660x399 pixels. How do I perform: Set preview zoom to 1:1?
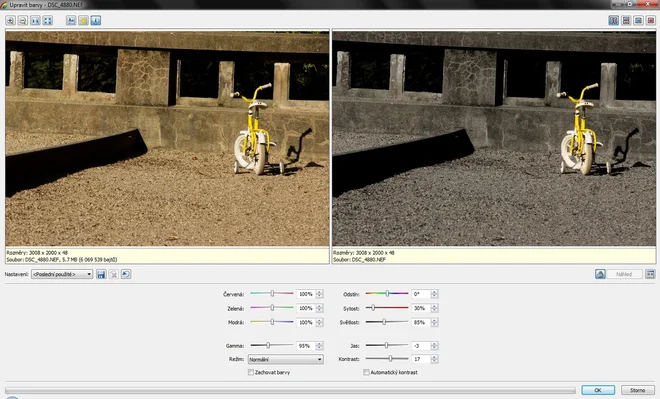(35, 21)
